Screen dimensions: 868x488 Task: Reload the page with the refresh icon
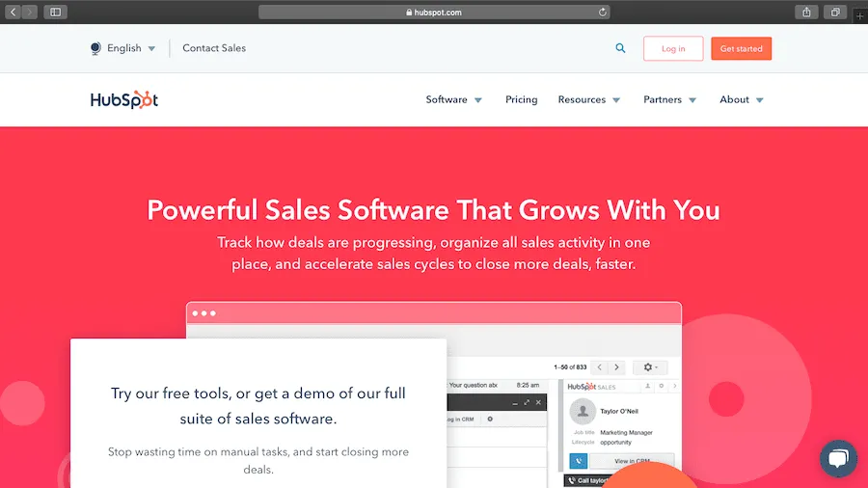[x=602, y=12]
